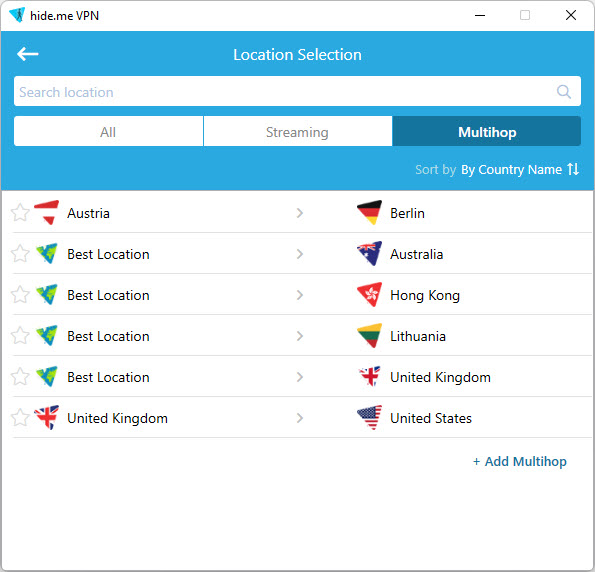Select the Austria entry location

tap(88, 213)
